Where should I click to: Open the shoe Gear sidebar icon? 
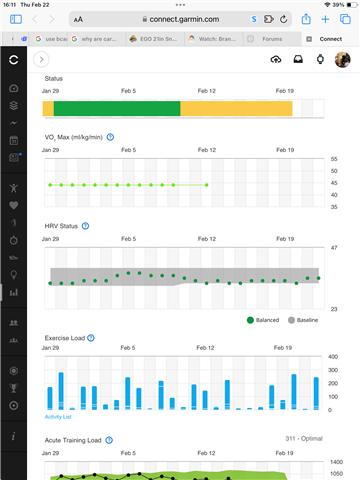pyautogui.click(x=14, y=258)
